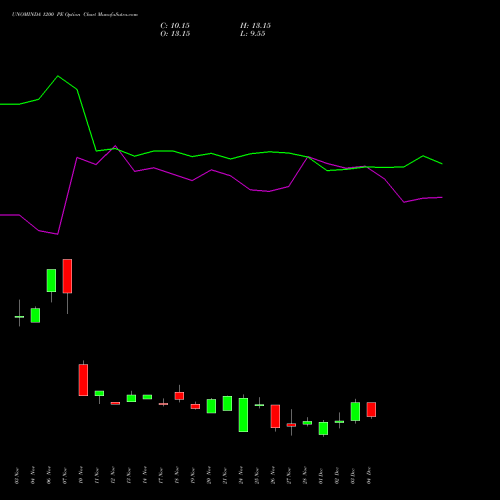The image size is (500, 500).
Task: Click the large red candle for 10 Nov
Action: (x=83, y=380)
